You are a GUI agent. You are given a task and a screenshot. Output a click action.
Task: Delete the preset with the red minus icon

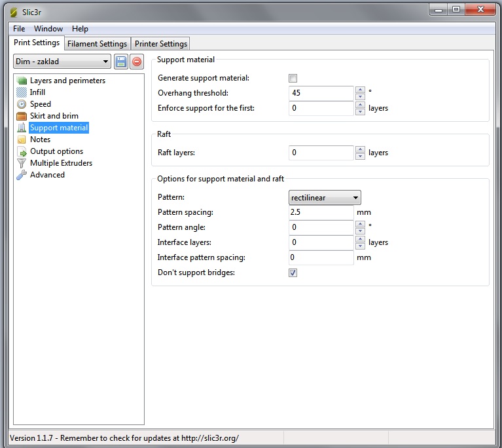pyautogui.click(x=137, y=62)
